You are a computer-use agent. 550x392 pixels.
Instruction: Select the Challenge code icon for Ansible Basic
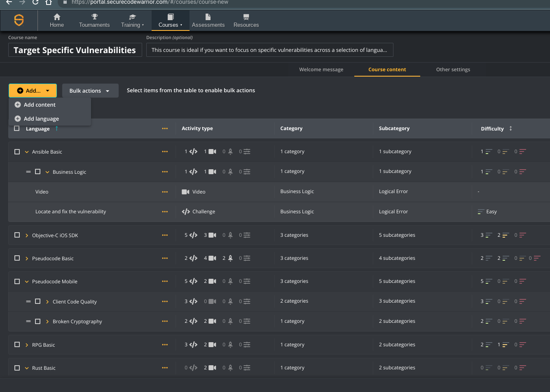(192, 151)
